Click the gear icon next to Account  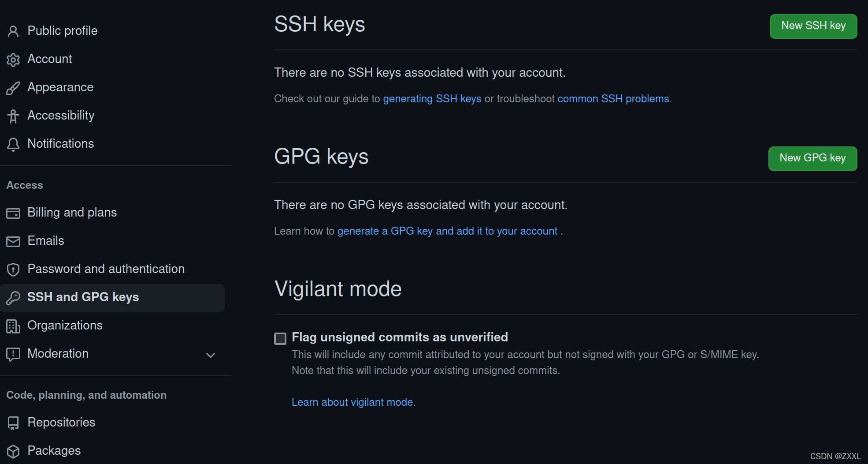point(13,60)
